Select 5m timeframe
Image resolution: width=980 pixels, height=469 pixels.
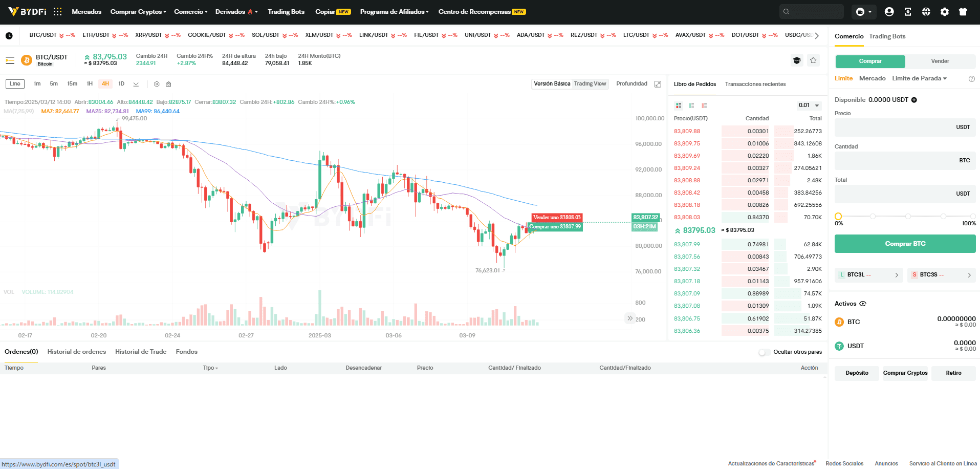point(54,84)
